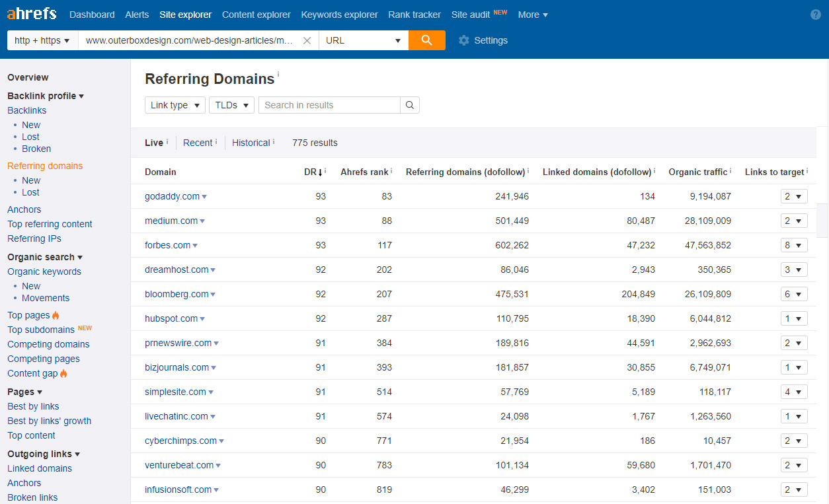The height and width of the screenshot is (504, 829).
Task: Click the info icon beside Ahrefs rank
Action: (391, 170)
